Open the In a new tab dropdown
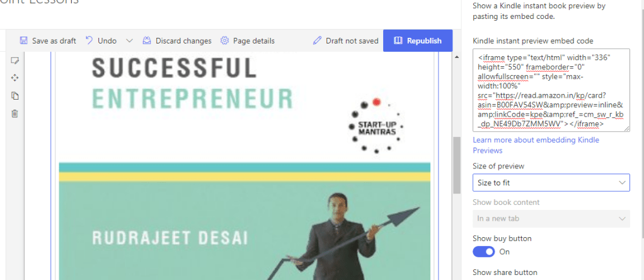Screen dimensions: 644x280 [551, 219]
